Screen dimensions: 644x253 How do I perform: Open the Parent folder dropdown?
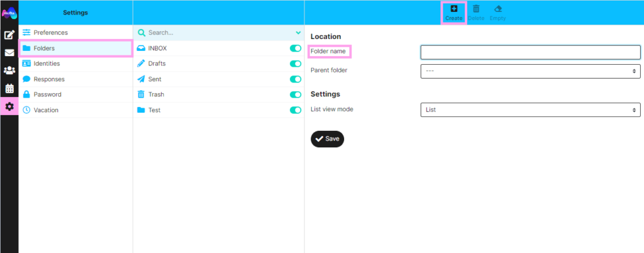click(530, 70)
